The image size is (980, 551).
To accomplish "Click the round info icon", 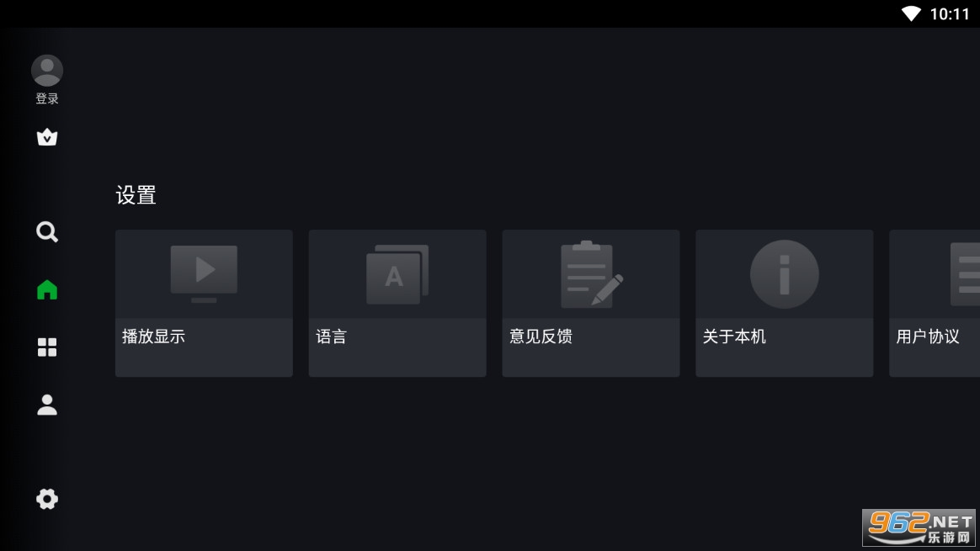I will point(785,274).
